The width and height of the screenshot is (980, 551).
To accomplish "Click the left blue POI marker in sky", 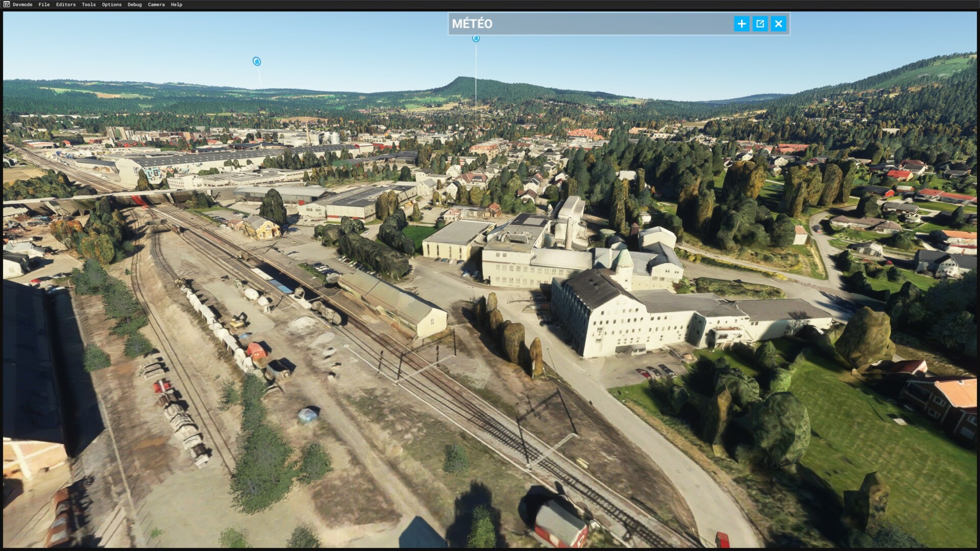I will tap(257, 61).
